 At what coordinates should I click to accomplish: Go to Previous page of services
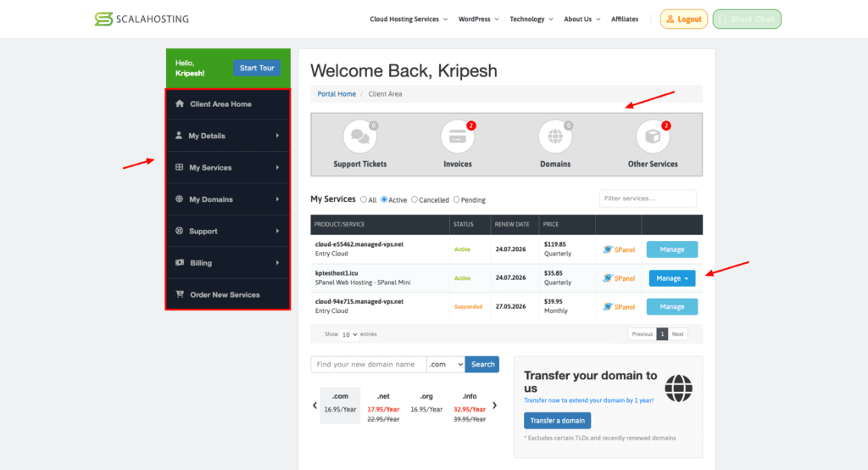643,334
